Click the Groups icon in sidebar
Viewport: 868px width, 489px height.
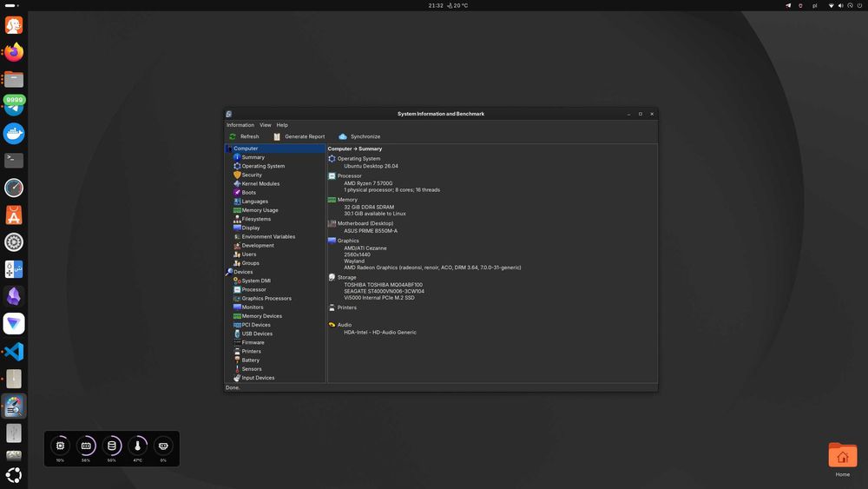(x=237, y=263)
